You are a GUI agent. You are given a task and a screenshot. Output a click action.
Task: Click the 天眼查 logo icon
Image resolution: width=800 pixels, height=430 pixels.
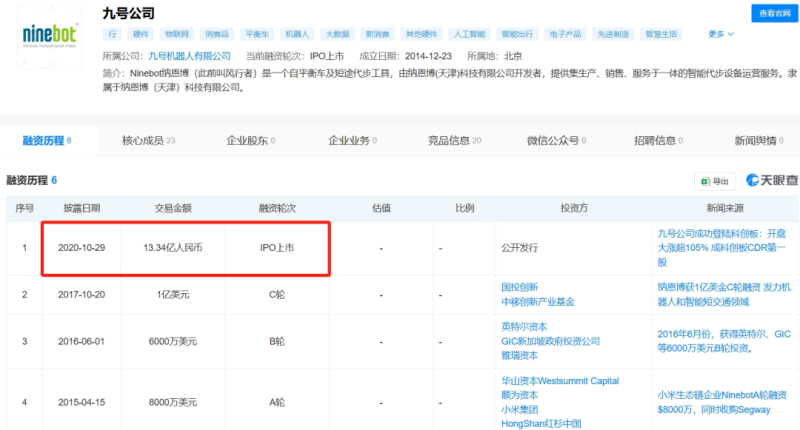(771, 181)
